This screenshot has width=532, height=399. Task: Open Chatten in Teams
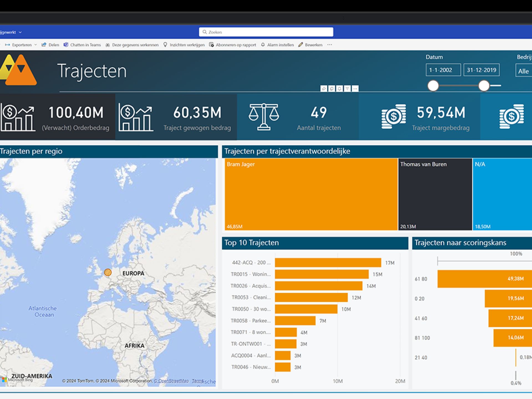point(82,45)
